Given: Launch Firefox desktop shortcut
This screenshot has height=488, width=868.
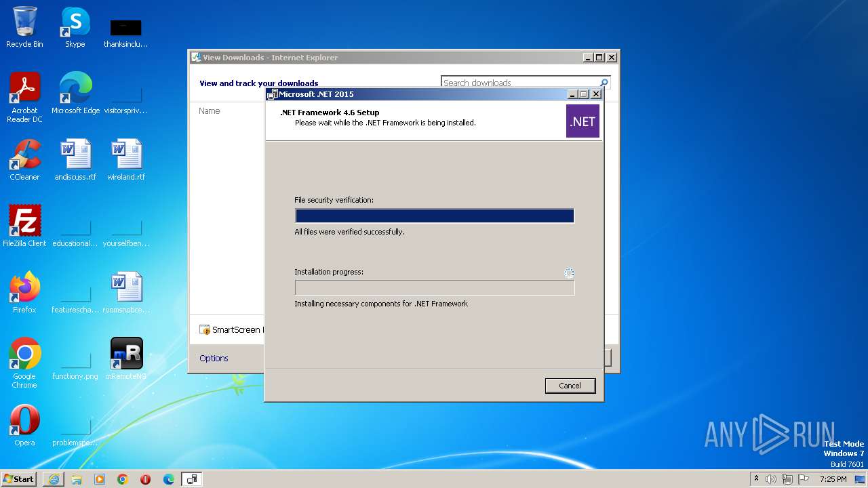Looking at the screenshot, I should [x=24, y=292].
